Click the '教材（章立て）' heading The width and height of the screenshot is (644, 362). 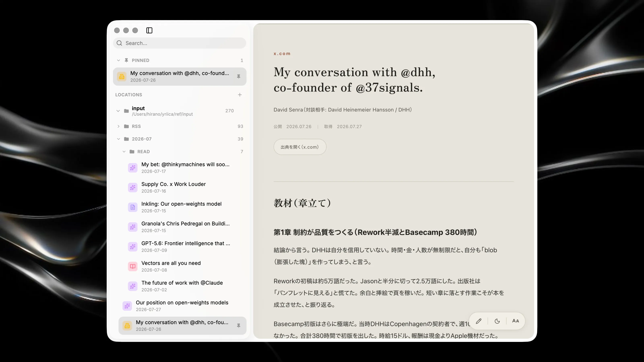coord(302,203)
